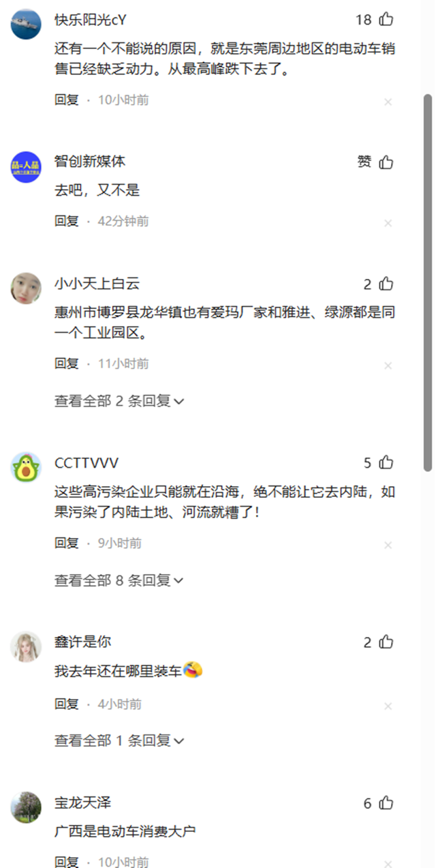The width and height of the screenshot is (436, 868).
Task: Reply to CCTTVVV's pollution comment
Action: coord(67,543)
